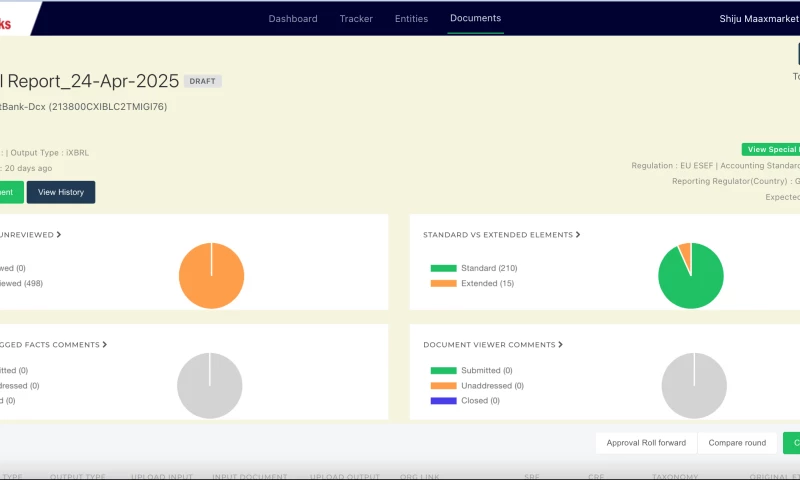Click the Document Viewer Comments heading

(x=489, y=345)
